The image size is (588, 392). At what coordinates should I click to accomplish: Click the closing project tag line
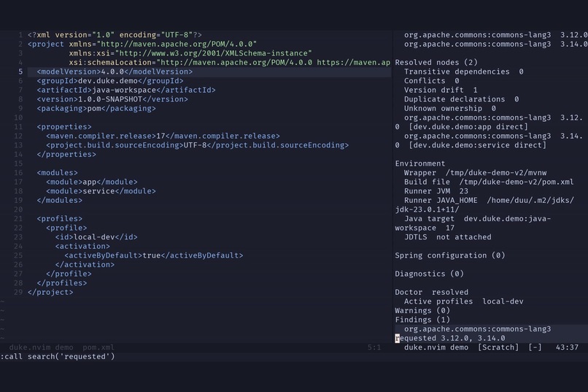click(x=50, y=292)
